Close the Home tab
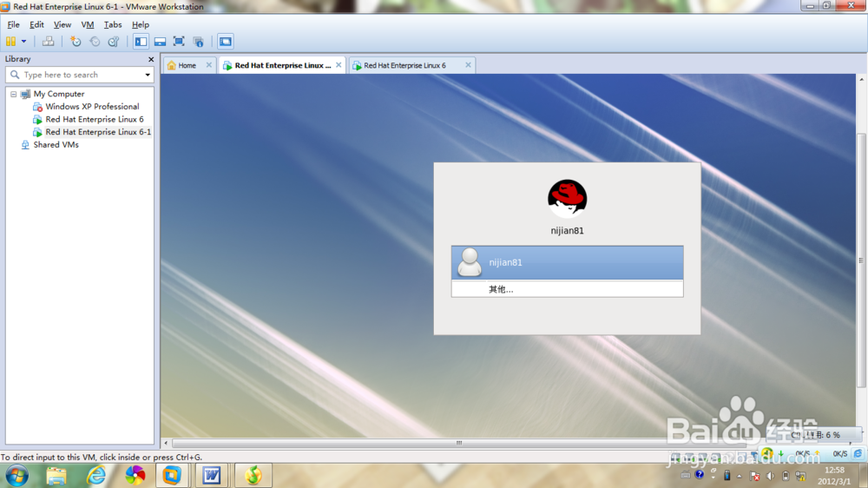 [208, 65]
